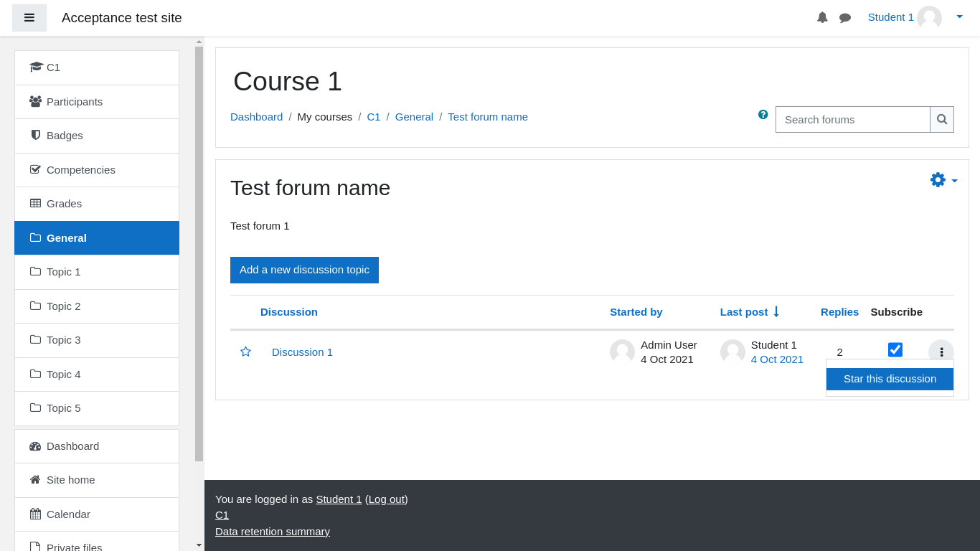Sort by the Discussion column header
This screenshot has width=980, height=551.
[289, 312]
